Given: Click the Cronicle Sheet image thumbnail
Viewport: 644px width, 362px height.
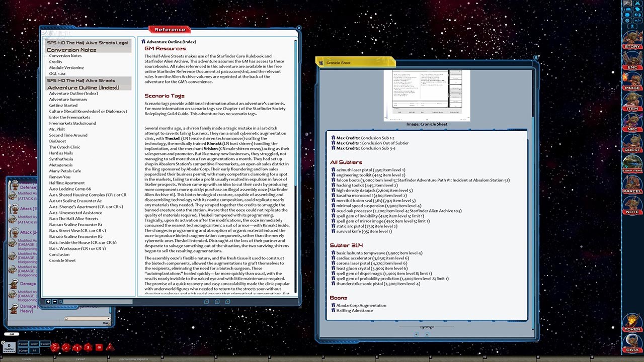Looking at the screenshot, I should 427,95.
